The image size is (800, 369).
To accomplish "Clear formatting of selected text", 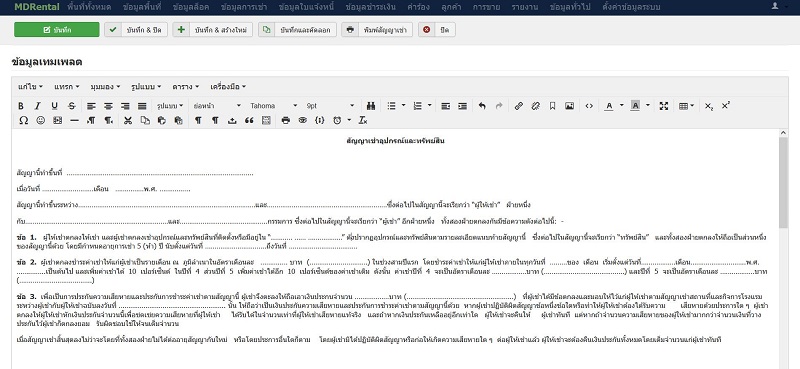I will tap(363, 120).
